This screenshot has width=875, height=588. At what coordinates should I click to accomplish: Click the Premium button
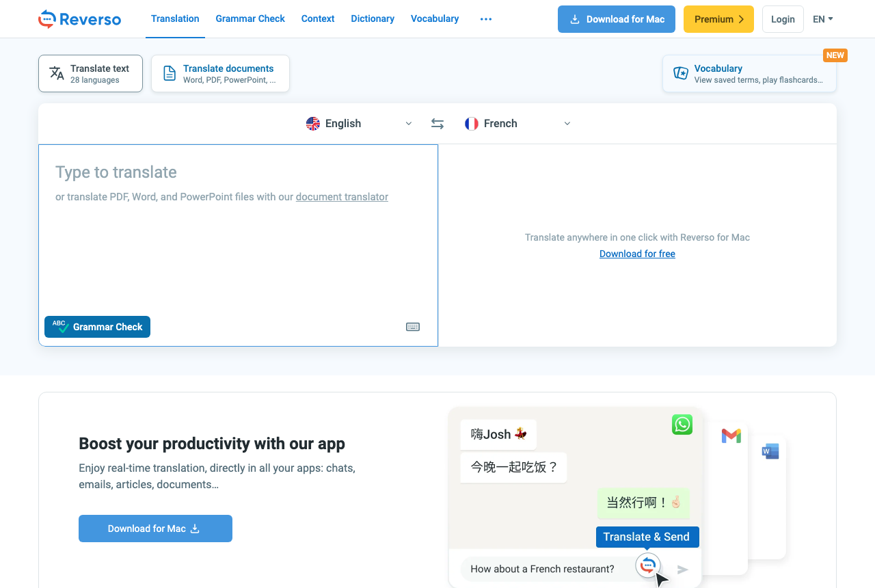click(x=718, y=19)
